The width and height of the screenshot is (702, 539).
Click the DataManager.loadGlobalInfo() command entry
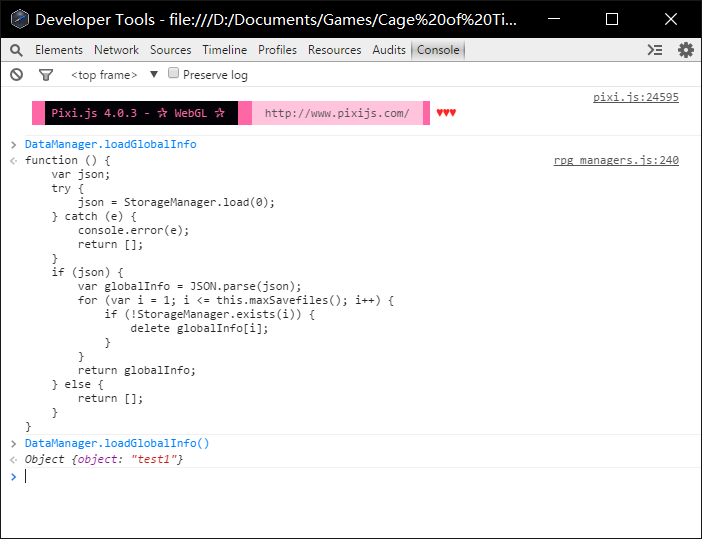click(117, 443)
